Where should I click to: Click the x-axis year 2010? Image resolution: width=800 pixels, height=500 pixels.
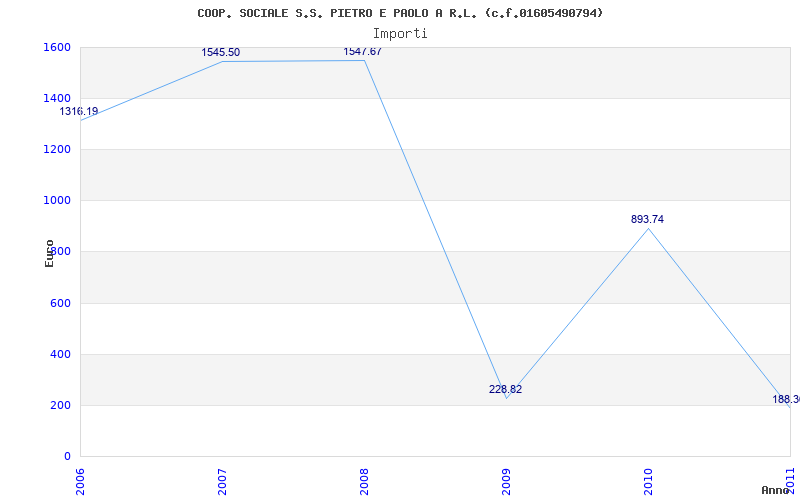pos(648,483)
